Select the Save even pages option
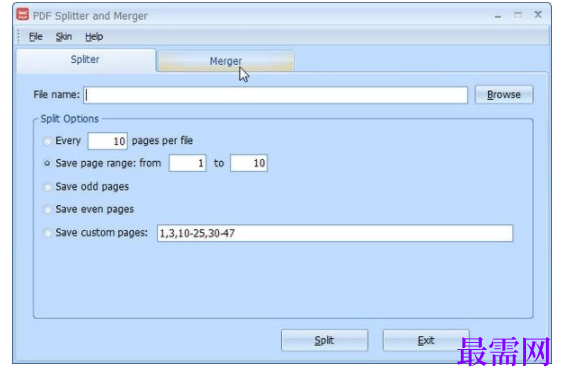Viewport: 569px width, 383px height. [x=47, y=209]
